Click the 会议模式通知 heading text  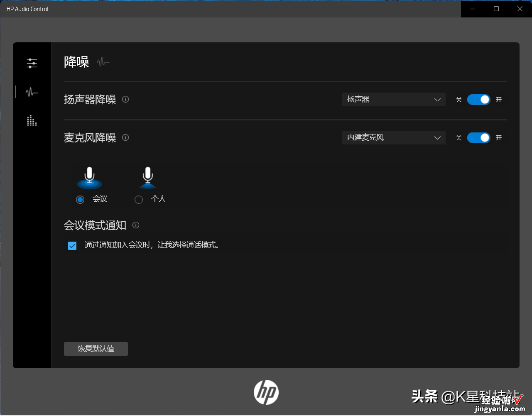click(x=95, y=225)
